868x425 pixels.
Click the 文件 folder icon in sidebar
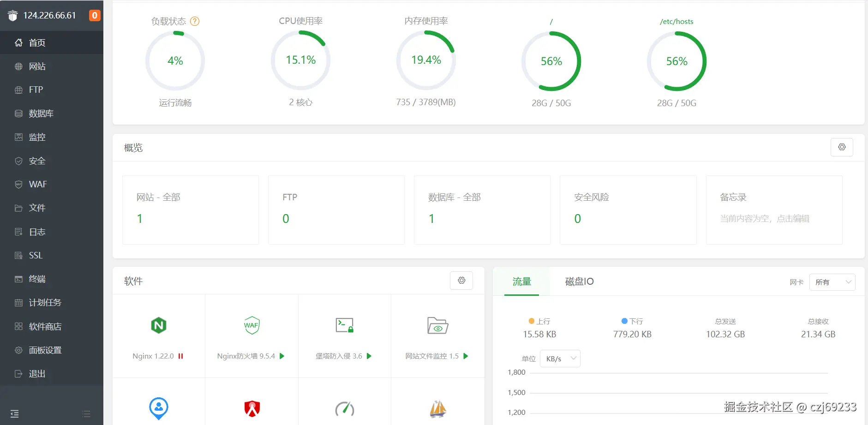(x=18, y=208)
